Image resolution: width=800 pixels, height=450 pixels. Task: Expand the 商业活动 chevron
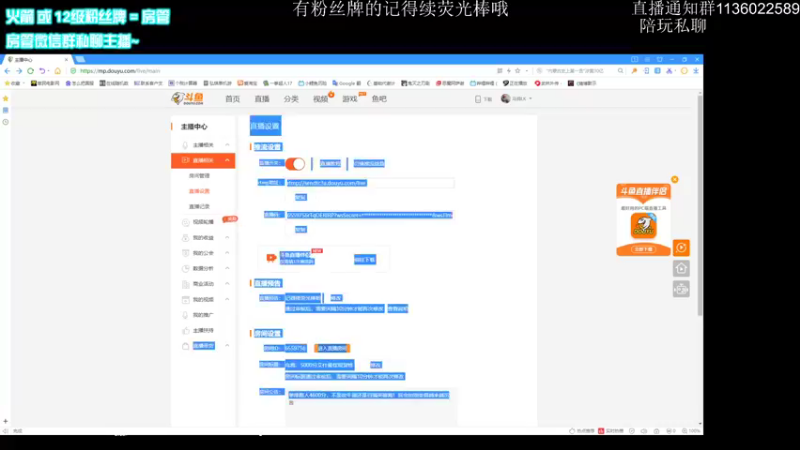(x=227, y=284)
